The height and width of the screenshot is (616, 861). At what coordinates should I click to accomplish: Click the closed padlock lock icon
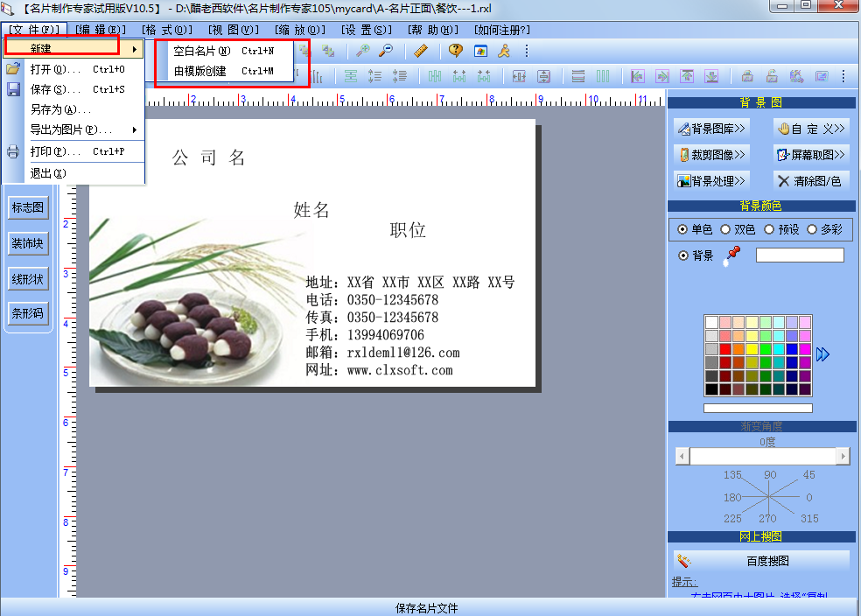click(x=747, y=76)
